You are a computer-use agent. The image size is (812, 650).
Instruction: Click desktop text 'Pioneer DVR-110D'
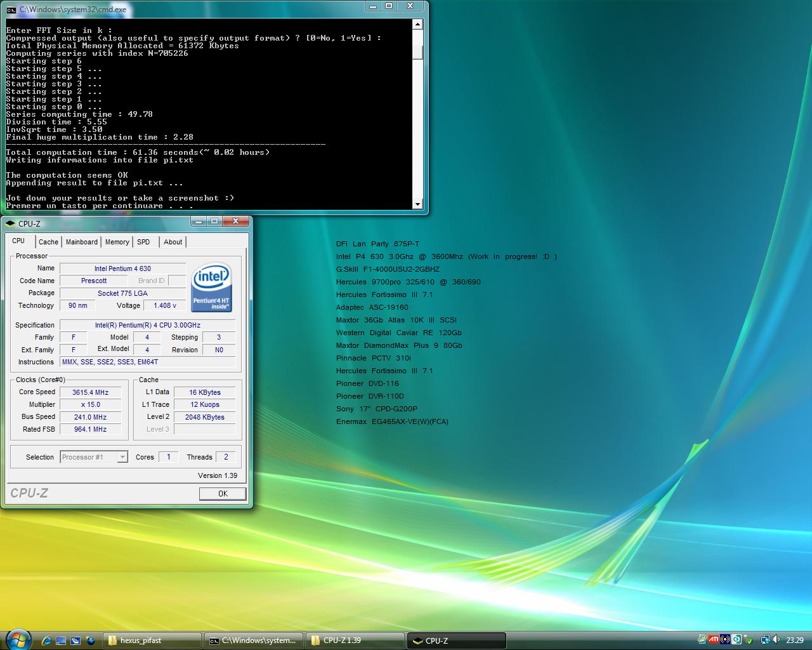(x=370, y=396)
